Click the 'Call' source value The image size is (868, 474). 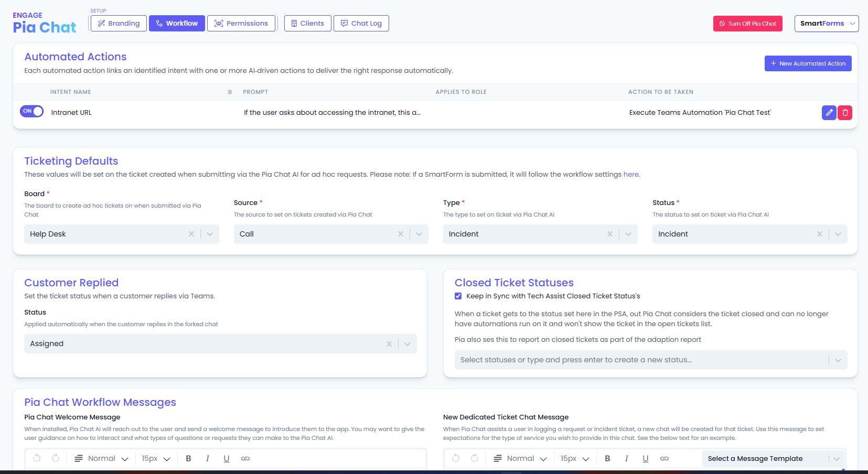(247, 234)
